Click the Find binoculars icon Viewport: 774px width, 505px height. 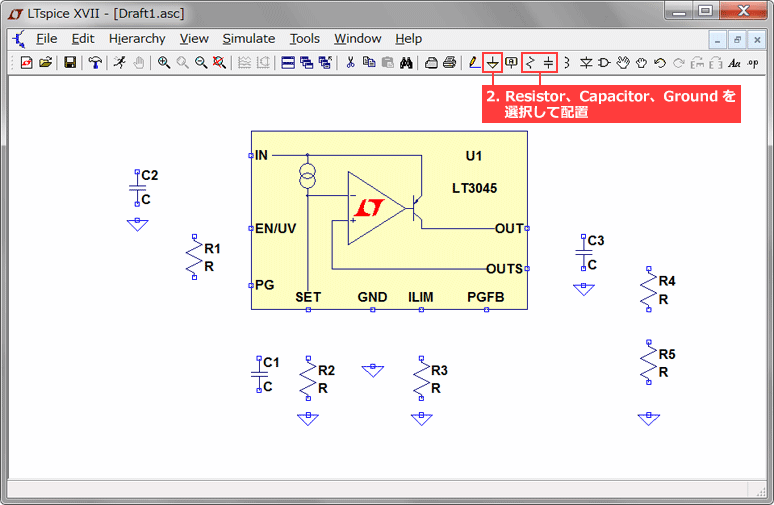406,63
